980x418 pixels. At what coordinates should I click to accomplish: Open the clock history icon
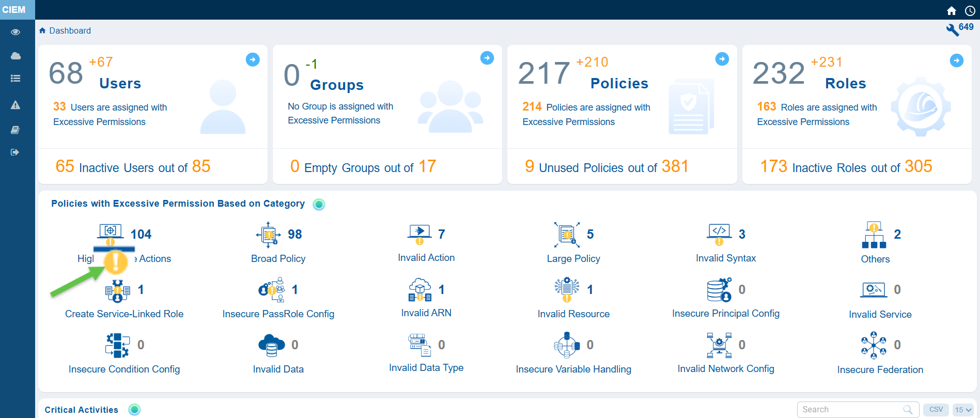click(x=970, y=11)
